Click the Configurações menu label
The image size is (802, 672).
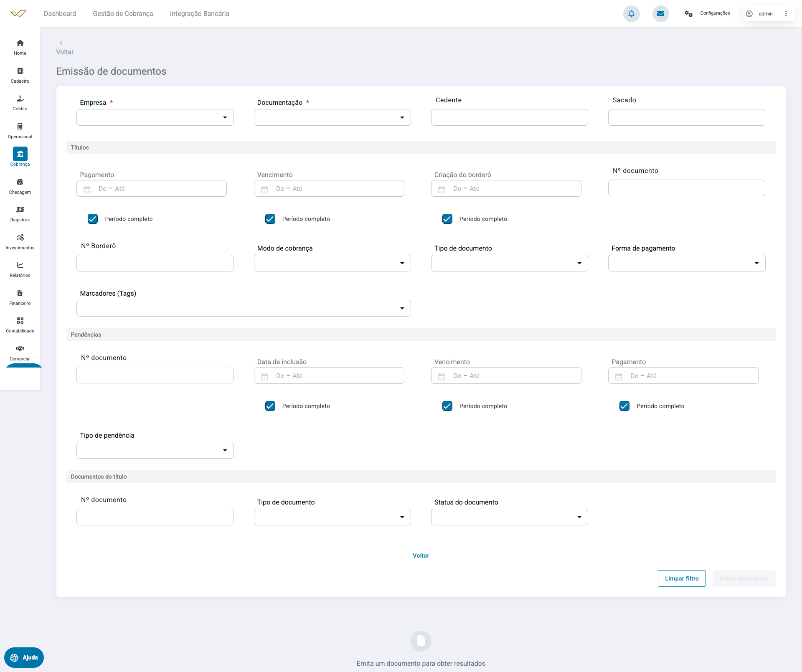pos(715,13)
